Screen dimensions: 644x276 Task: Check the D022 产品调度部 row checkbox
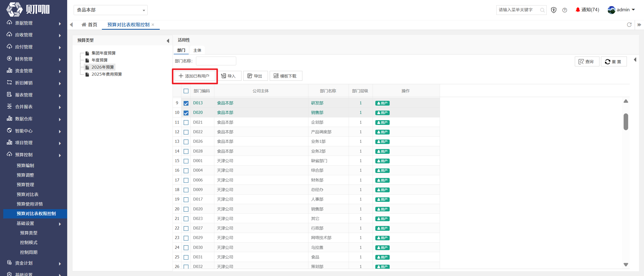(186, 132)
